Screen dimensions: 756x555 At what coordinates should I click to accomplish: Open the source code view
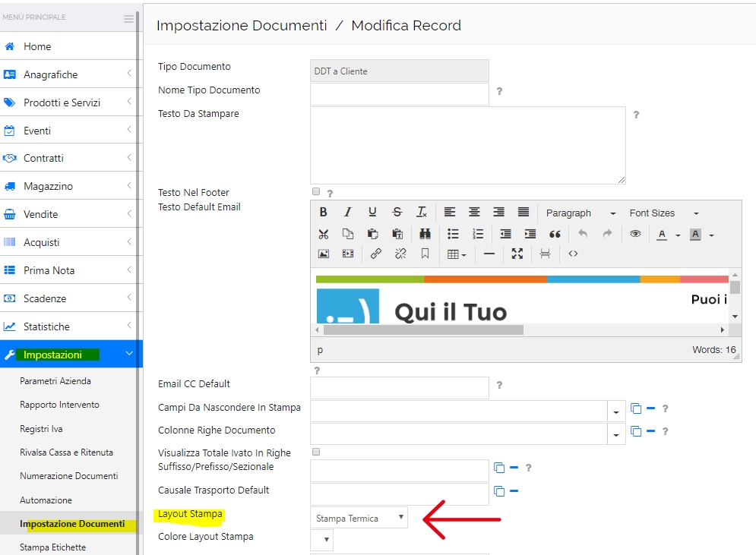[x=573, y=254]
